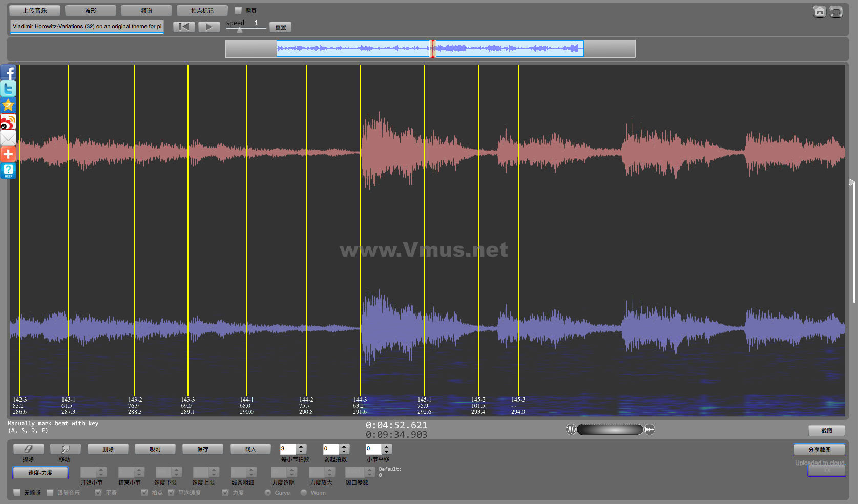Viewport: 858px width, 504px height.
Task: Toggle the 翻页 page-turn checkbox
Action: click(x=238, y=10)
